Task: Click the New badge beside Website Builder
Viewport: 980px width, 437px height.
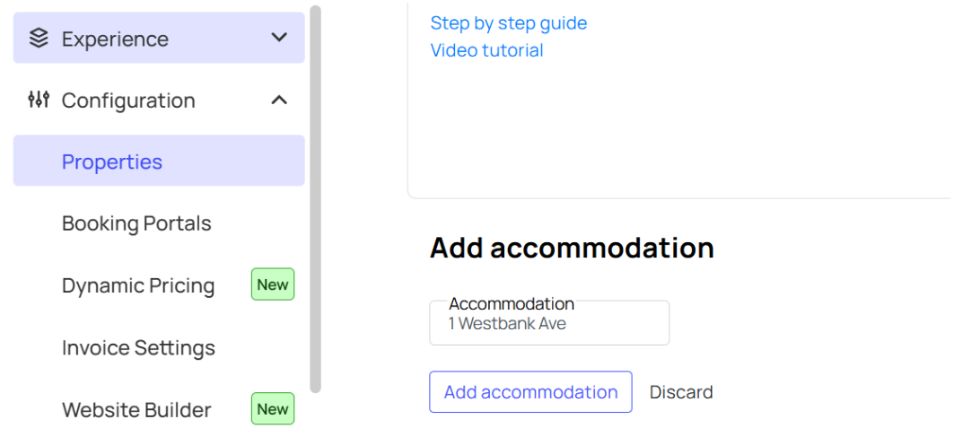Action: point(273,409)
